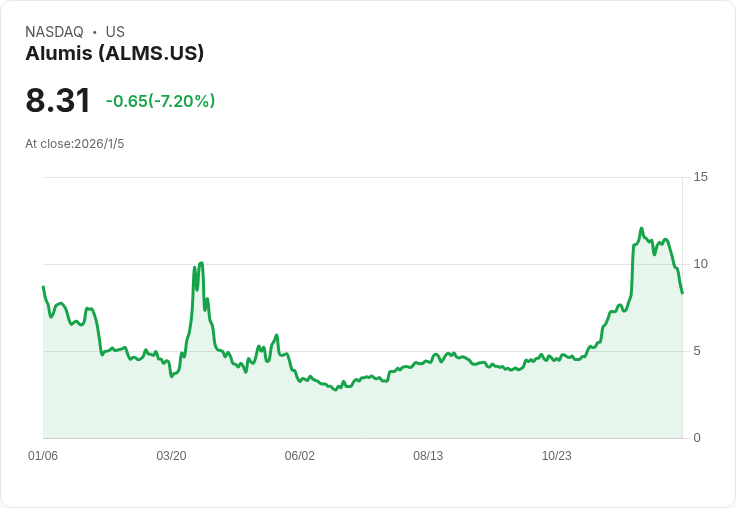Click the final endpoint of the price line
The height and width of the screenshot is (508, 736).
click(x=682, y=293)
